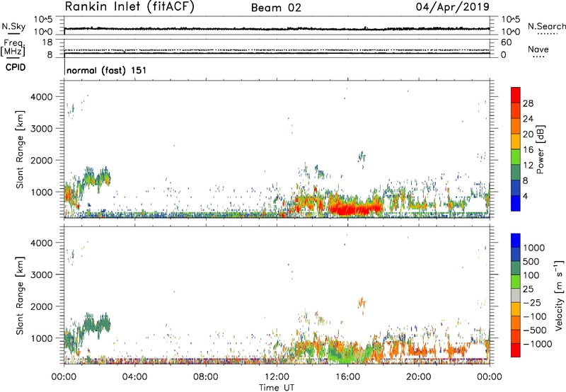Click the '2000' tick in the Power panel

tap(42, 160)
